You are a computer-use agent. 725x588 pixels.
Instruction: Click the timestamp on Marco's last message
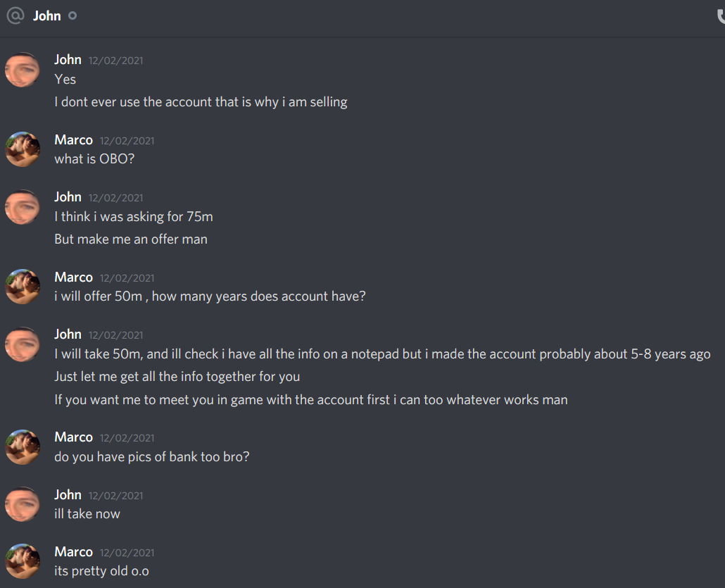[x=127, y=553]
